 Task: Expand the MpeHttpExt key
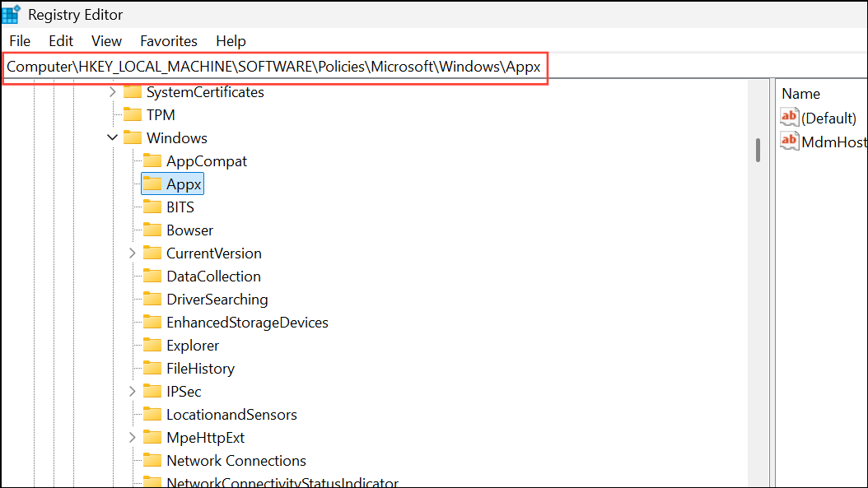tap(133, 438)
